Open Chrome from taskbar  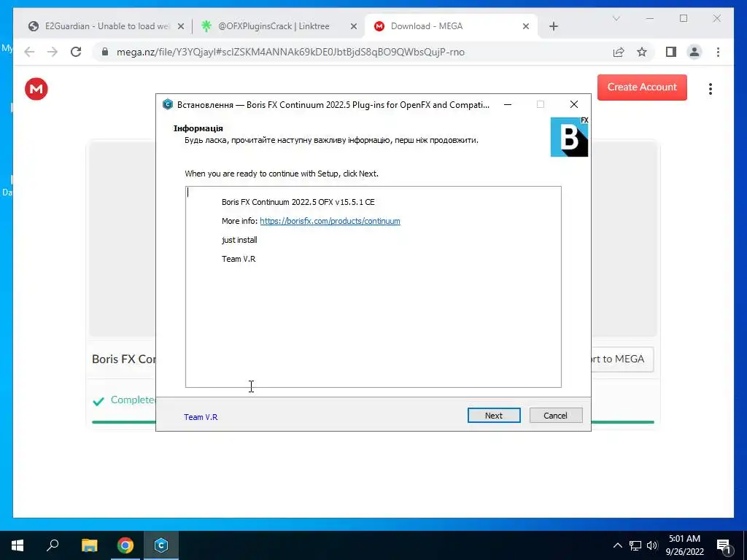125,545
